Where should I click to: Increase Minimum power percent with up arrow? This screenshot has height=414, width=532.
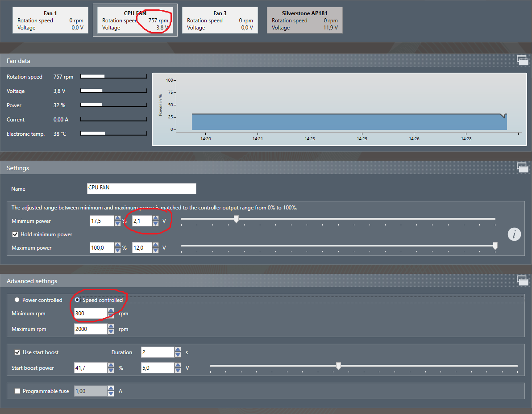coord(117,218)
